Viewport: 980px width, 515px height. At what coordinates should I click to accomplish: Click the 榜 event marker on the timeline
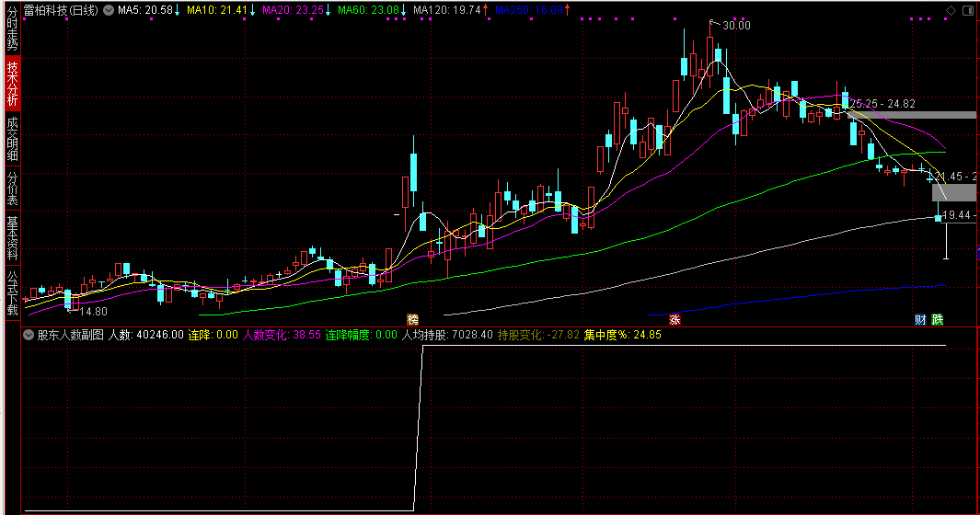(x=412, y=320)
